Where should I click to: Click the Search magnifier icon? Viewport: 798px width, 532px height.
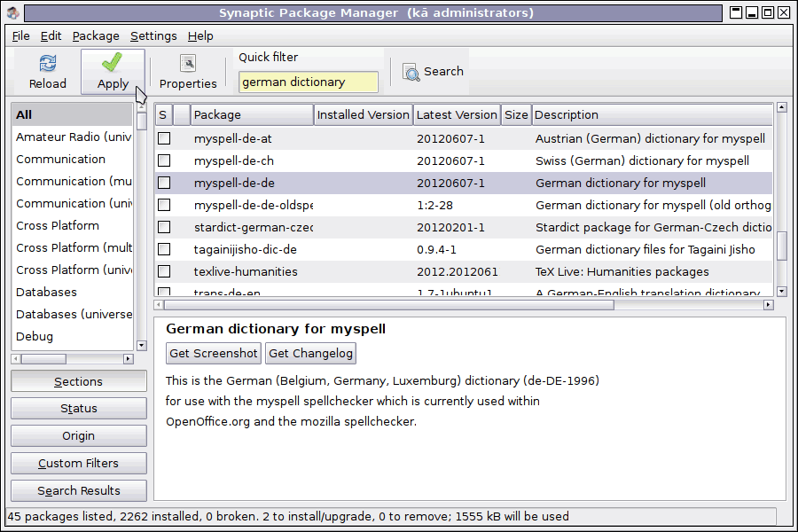click(411, 72)
